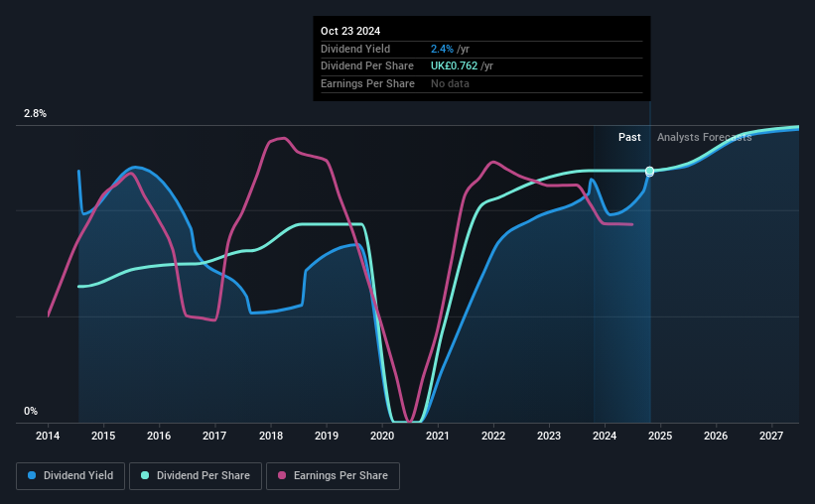Select the 2015 x-axis year label
The height and width of the screenshot is (504, 815).
click(103, 436)
